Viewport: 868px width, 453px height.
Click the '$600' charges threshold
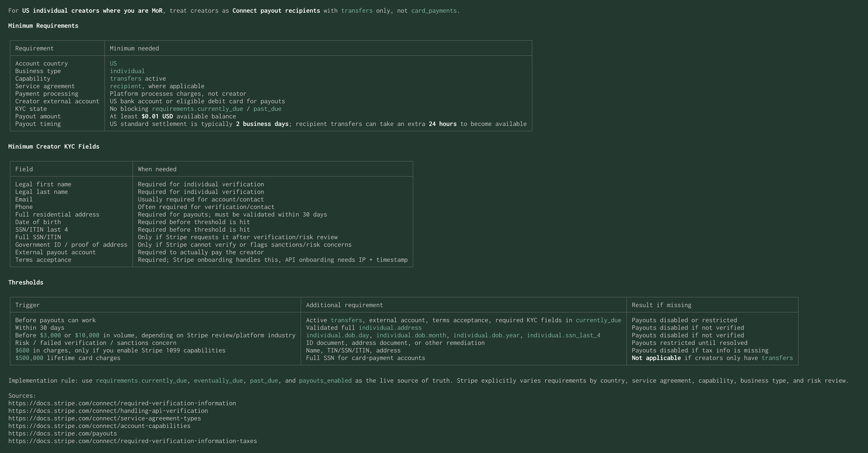22,350
